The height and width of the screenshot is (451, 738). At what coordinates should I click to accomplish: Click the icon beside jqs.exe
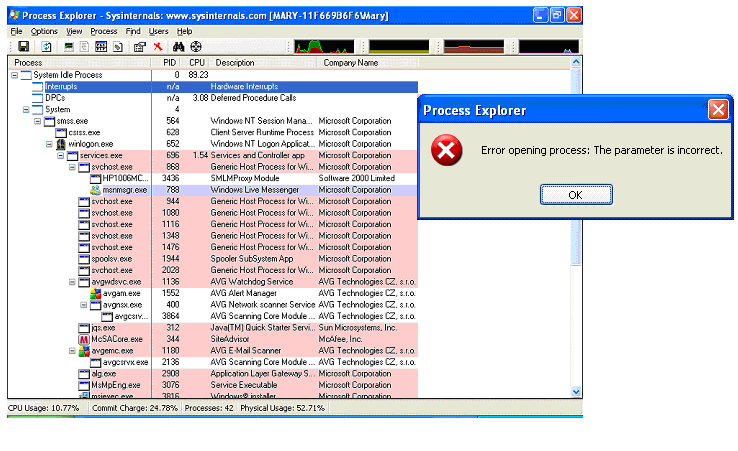(x=84, y=328)
